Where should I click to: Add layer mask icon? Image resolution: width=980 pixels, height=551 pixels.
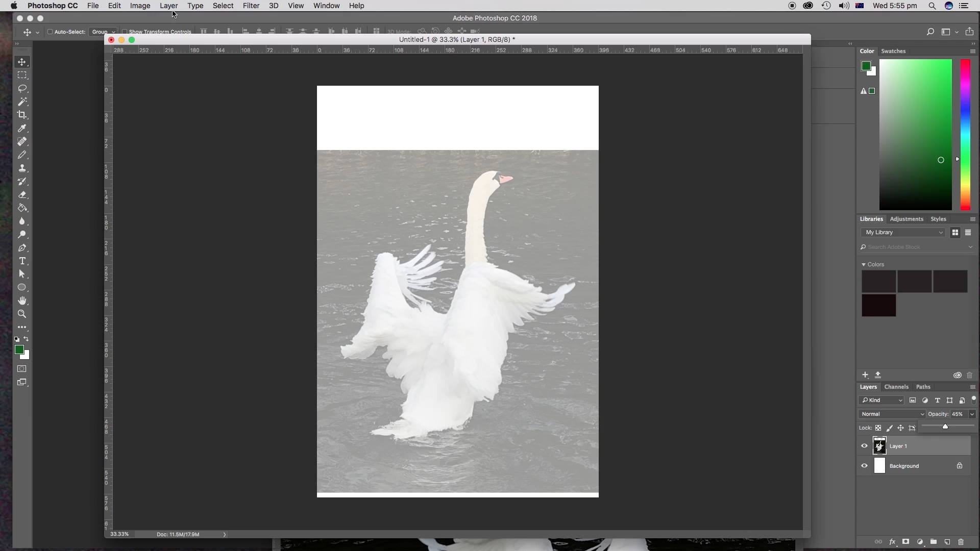pyautogui.click(x=905, y=542)
